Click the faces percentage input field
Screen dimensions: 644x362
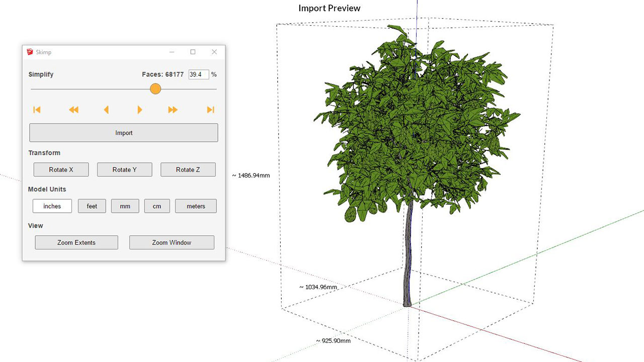coord(198,74)
